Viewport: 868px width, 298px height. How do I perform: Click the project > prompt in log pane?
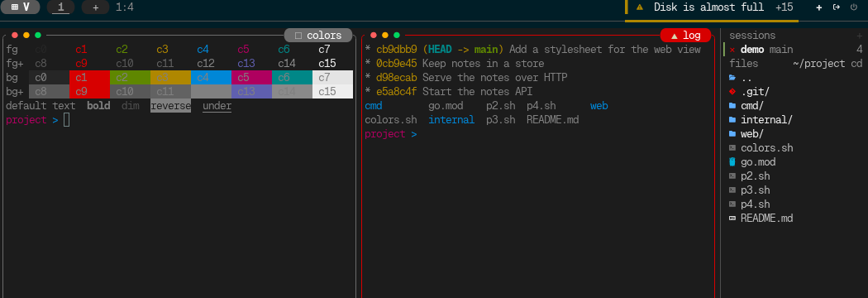click(391, 134)
